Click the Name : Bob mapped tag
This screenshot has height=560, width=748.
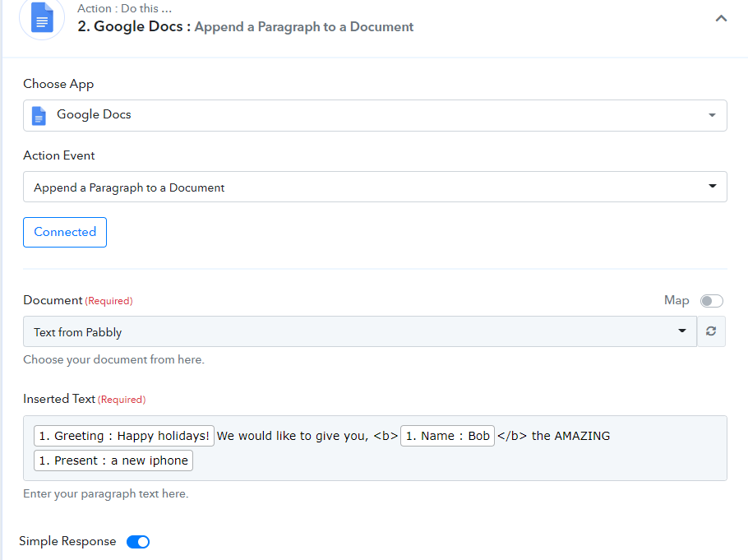click(447, 436)
